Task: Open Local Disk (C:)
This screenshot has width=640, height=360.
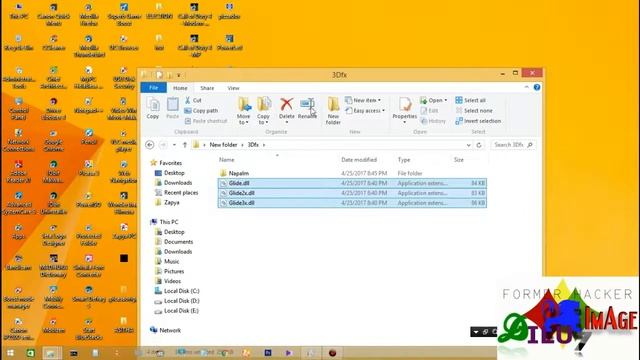Action: click(182, 291)
